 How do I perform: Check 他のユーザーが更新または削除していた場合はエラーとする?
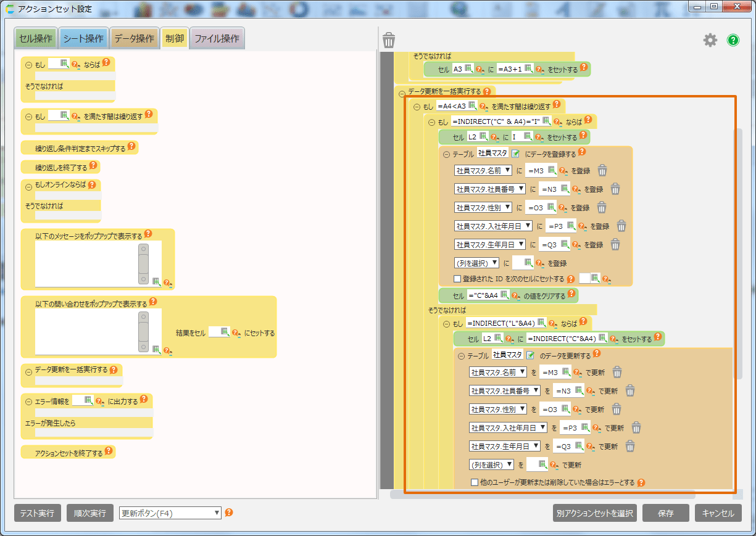point(475,482)
